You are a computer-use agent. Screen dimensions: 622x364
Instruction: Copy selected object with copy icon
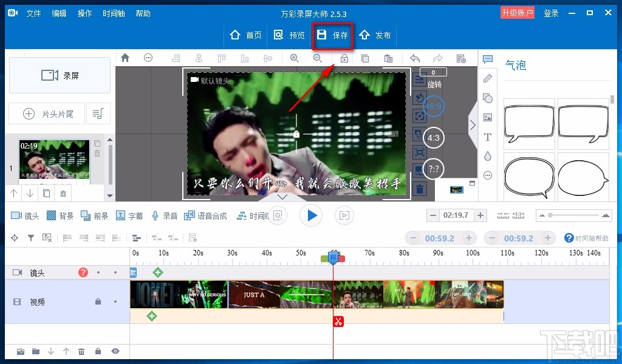point(365,59)
